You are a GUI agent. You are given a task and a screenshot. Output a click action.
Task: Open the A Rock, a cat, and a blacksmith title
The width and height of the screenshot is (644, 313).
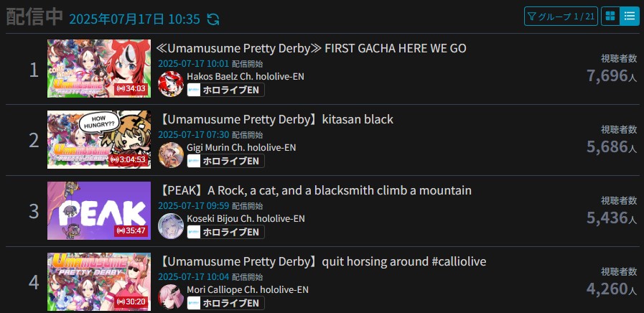314,190
